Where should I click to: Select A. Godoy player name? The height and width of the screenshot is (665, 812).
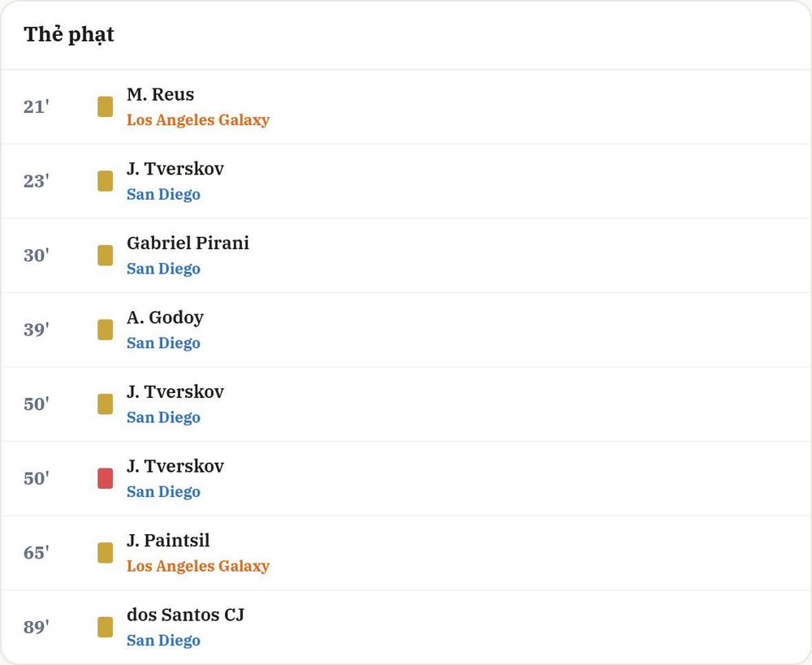click(x=165, y=317)
